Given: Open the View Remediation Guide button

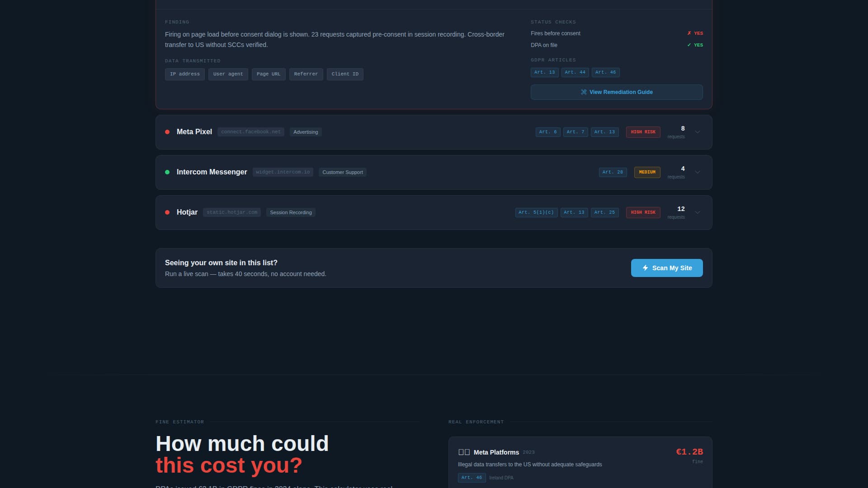Looking at the screenshot, I should tap(617, 92).
